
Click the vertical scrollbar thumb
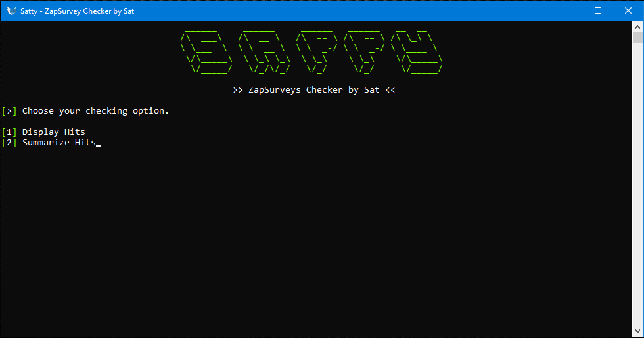click(x=637, y=38)
